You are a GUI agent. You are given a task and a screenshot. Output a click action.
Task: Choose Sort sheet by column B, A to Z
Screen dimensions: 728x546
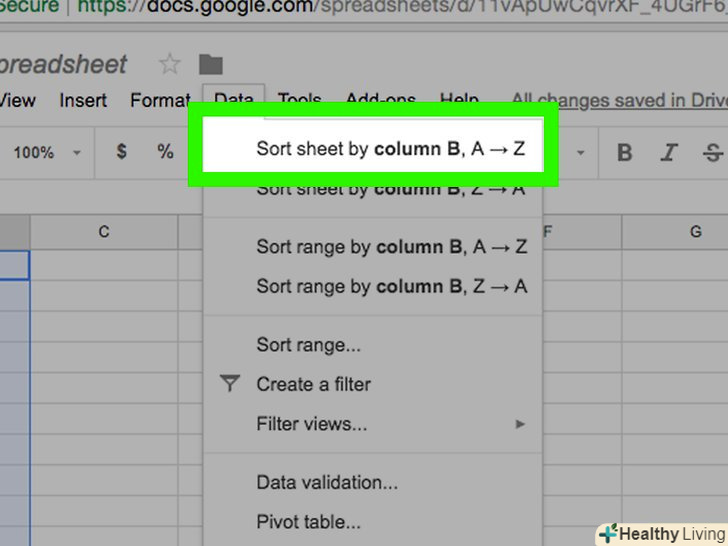(x=390, y=149)
